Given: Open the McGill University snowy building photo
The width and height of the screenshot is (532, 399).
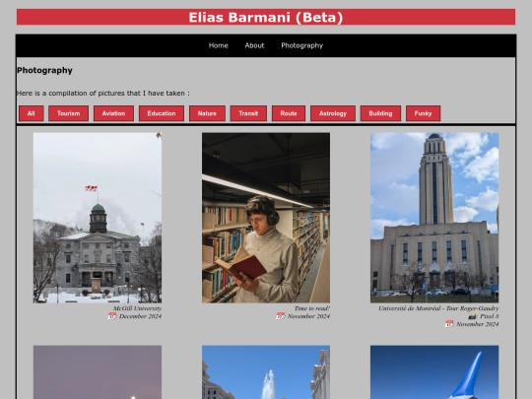Looking at the screenshot, I should (98, 218).
